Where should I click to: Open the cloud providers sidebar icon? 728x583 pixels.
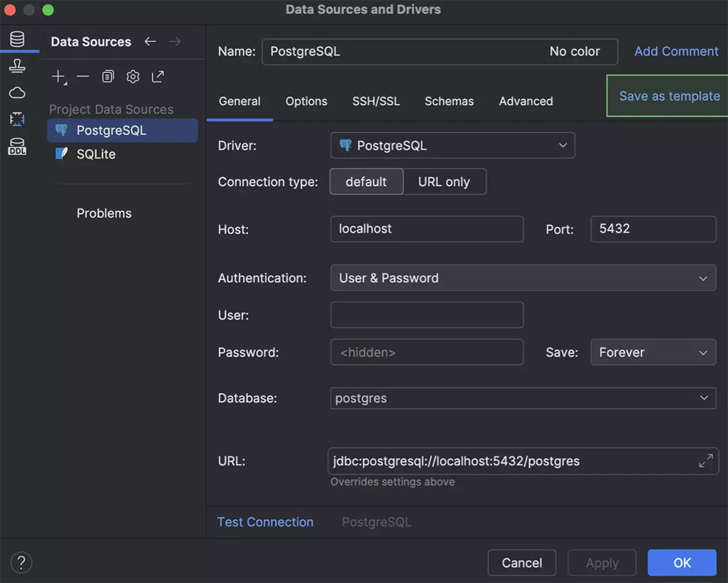[17, 93]
